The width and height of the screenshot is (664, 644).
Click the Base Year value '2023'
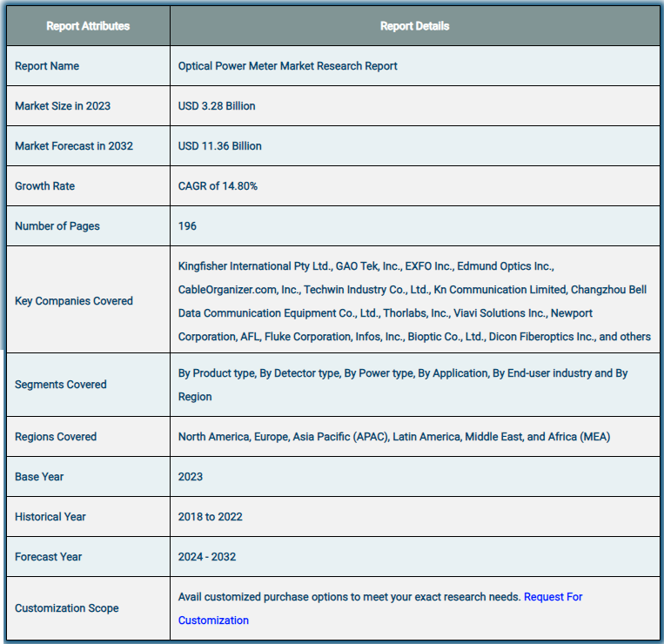(190, 477)
